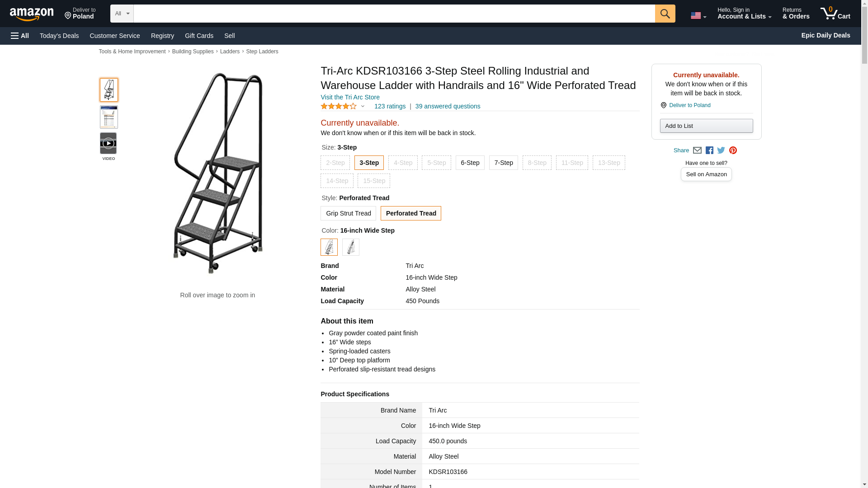
Task: Click the search text input field
Action: point(394,14)
